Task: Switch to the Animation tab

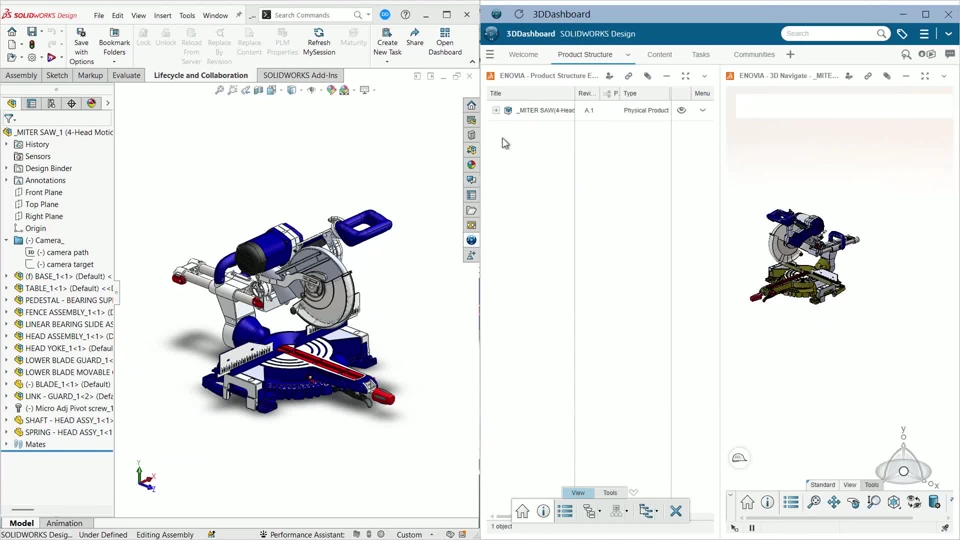Action: pos(64,523)
